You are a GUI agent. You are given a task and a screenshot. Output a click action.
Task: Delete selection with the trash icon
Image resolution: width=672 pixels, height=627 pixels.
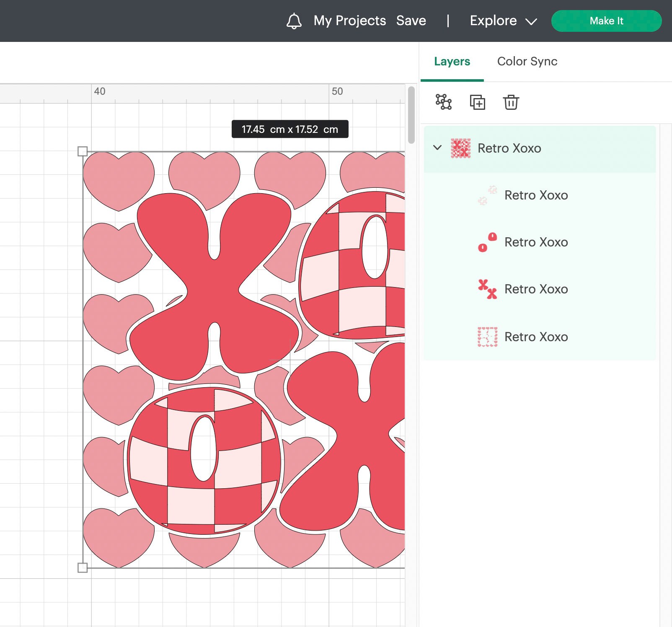tap(511, 102)
